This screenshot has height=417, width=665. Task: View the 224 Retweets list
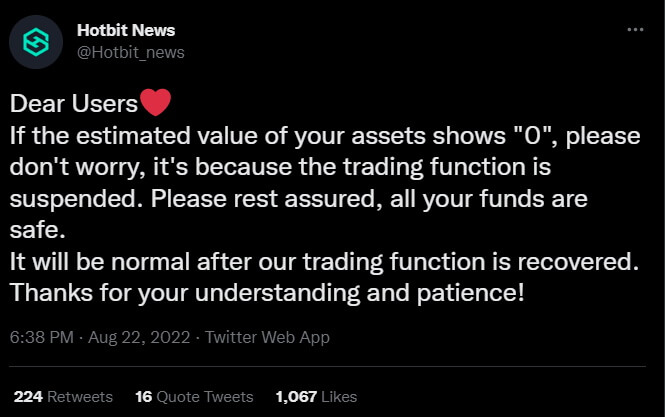click(63, 397)
